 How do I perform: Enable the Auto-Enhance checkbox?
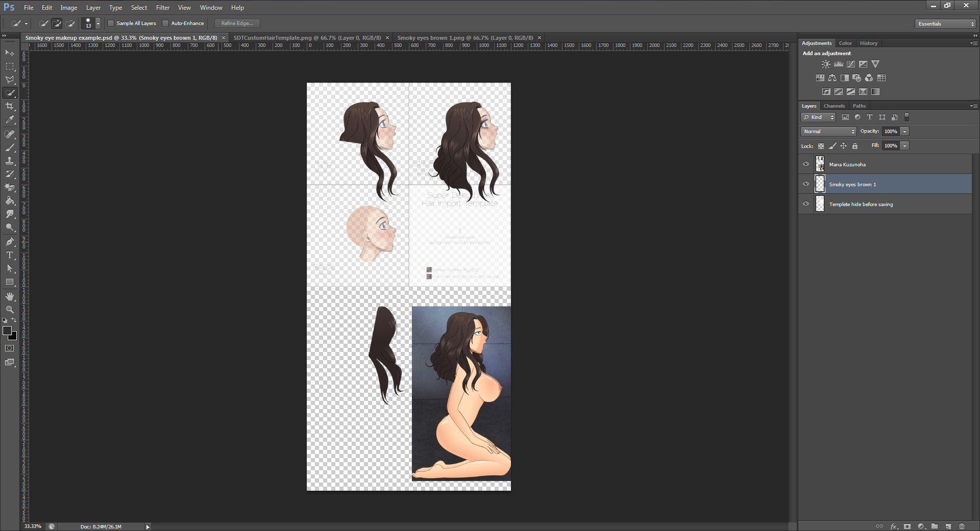pyautogui.click(x=165, y=23)
